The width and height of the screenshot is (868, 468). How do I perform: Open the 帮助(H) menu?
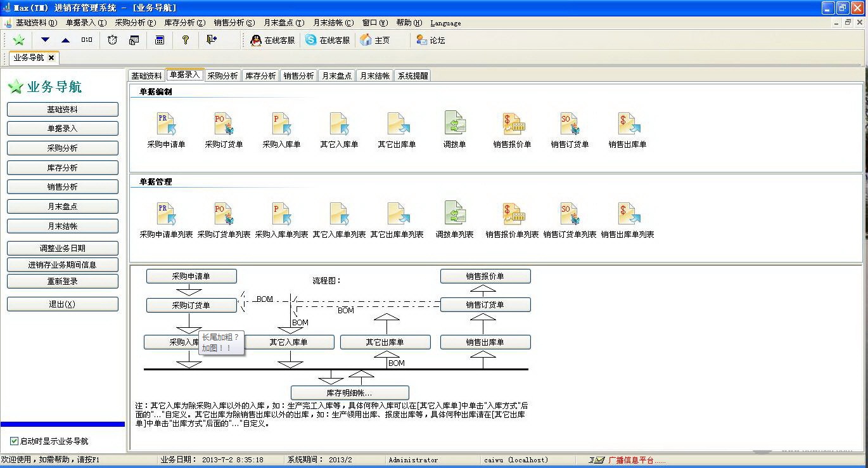(x=409, y=23)
